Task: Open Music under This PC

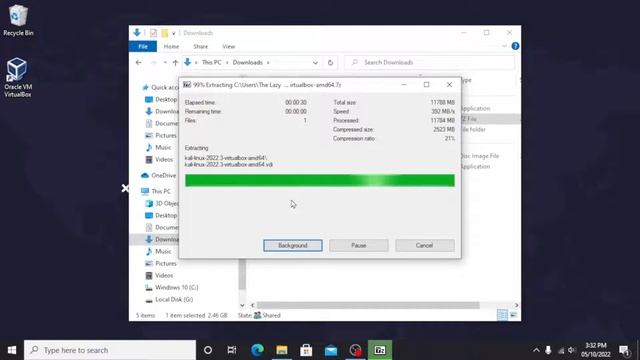Action: click(158, 251)
